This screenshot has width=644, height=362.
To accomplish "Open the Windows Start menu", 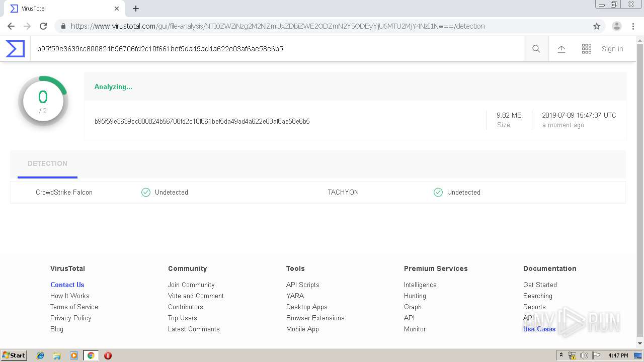I will point(14,355).
